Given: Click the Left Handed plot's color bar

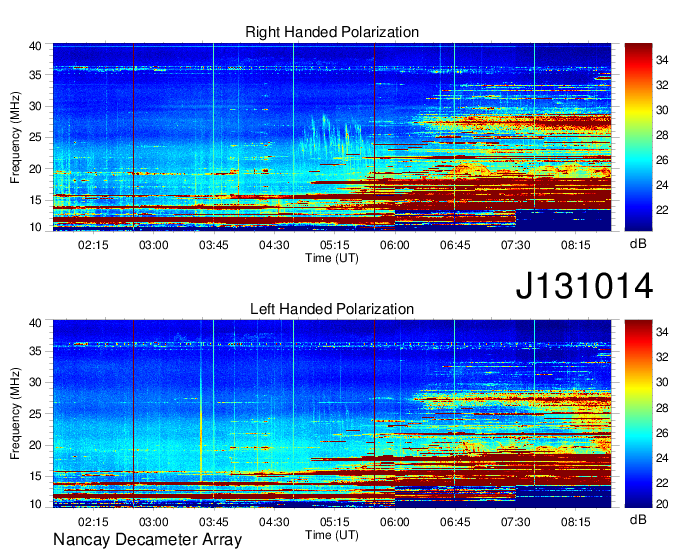Looking at the screenshot, I should [x=638, y=414].
